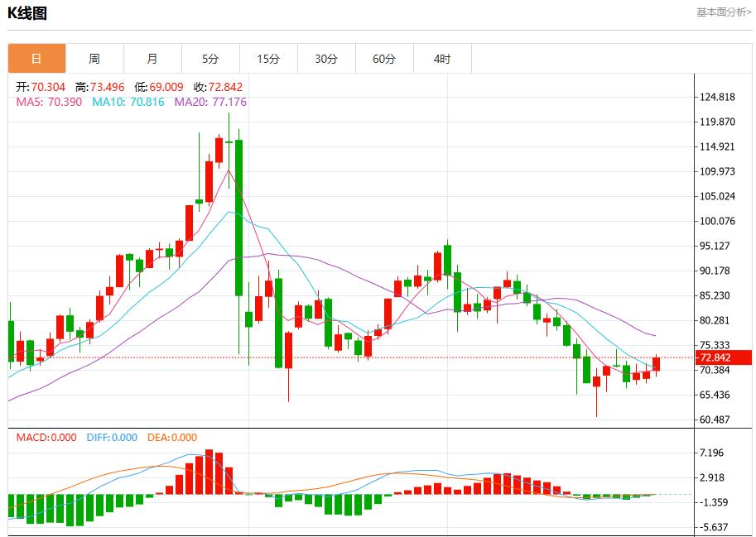
Task: Click the 开:70.304 opening price readout
Action: coord(41,87)
